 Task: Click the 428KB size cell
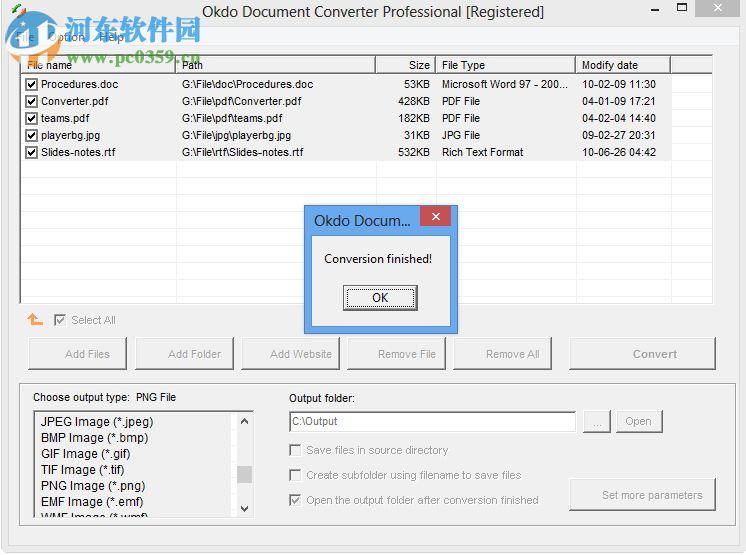414,102
